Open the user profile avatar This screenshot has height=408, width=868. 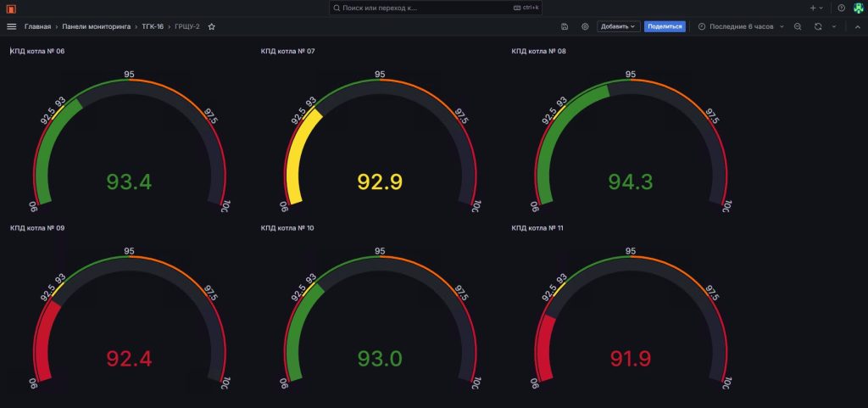[x=858, y=8]
